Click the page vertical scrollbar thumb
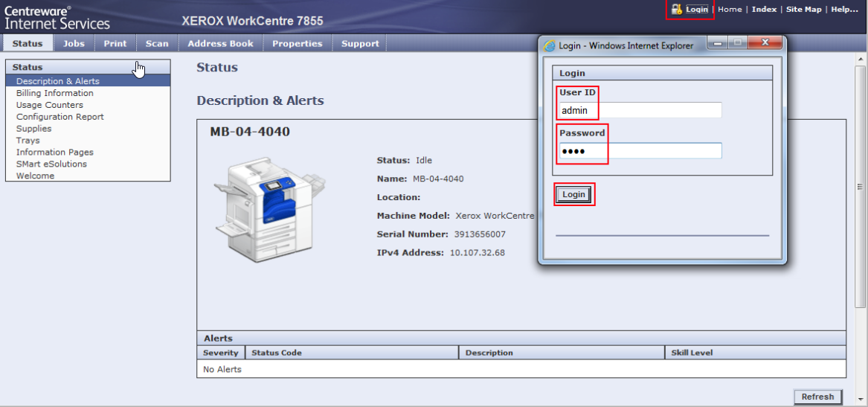Viewport: 868px width, 407px height. [x=861, y=187]
